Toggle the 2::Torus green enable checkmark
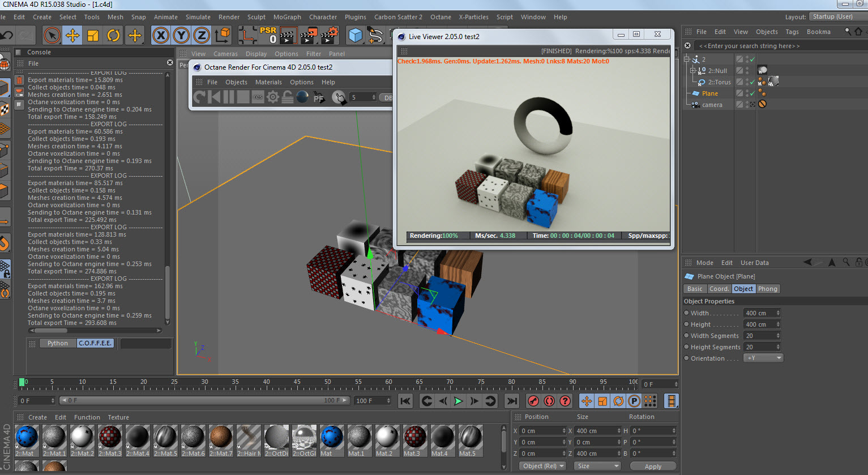The width and height of the screenshot is (868, 475). (x=752, y=82)
